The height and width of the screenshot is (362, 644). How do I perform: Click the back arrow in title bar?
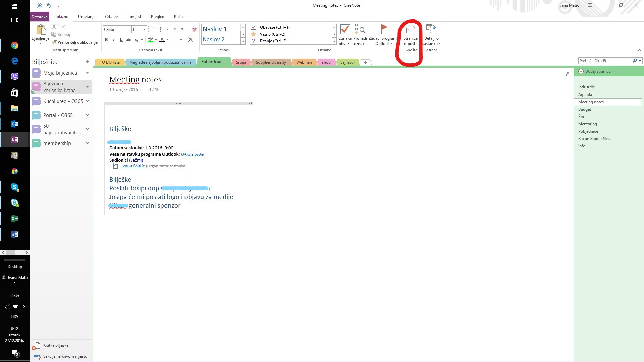[39, 5]
